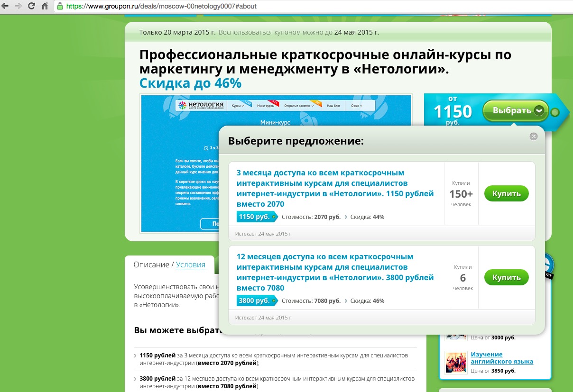573x392 pixels.
Task: Buy the 12 месяцев доступа offer
Action: point(506,277)
